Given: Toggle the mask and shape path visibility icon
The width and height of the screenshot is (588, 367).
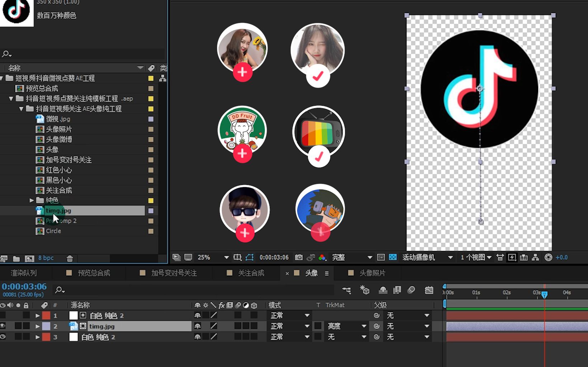Looking at the screenshot, I should [x=249, y=257].
